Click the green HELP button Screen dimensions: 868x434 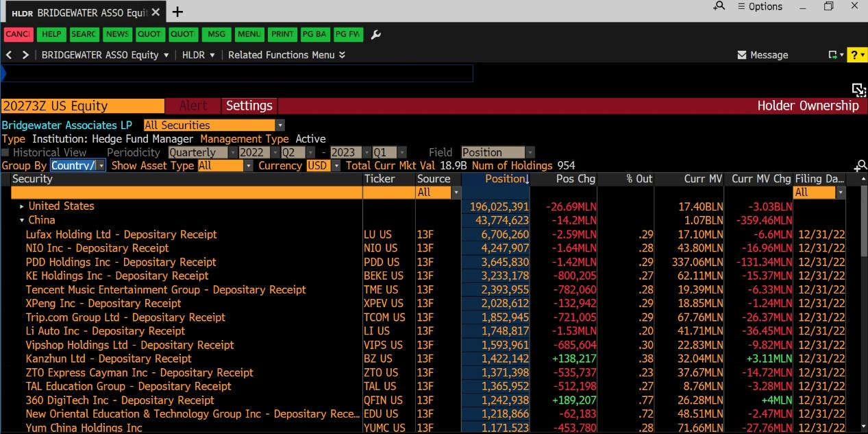[x=51, y=34]
